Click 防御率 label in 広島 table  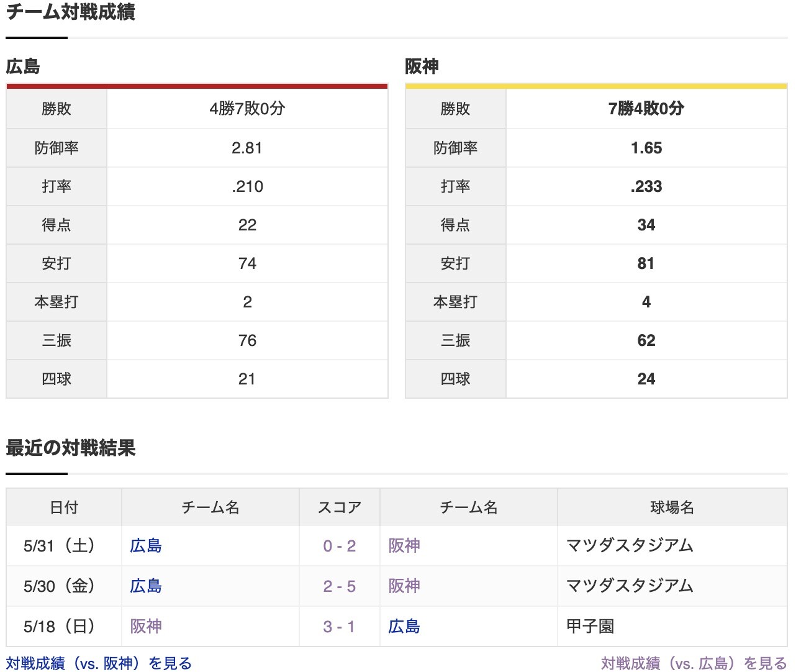[x=57, y=148]
